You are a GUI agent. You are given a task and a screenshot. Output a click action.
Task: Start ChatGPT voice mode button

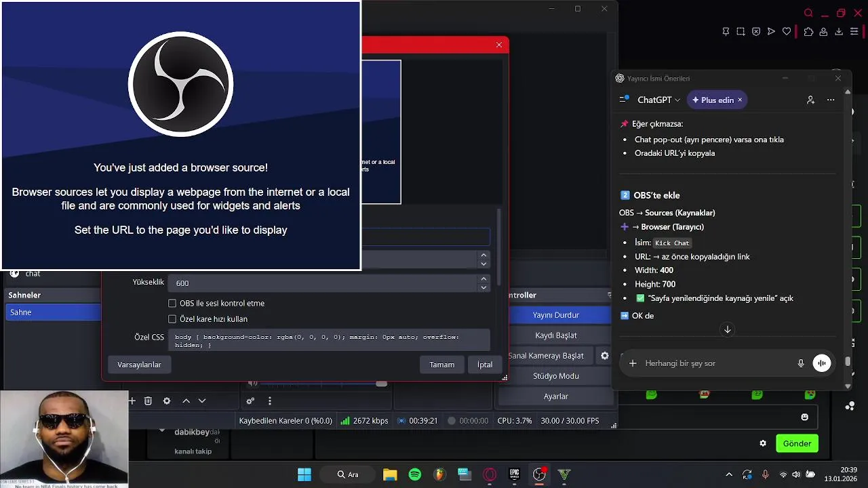click(x=822, y=363)
